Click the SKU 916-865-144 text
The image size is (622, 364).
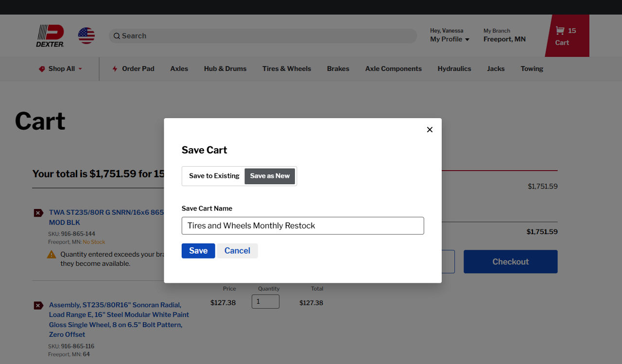[x=71, y=234]
